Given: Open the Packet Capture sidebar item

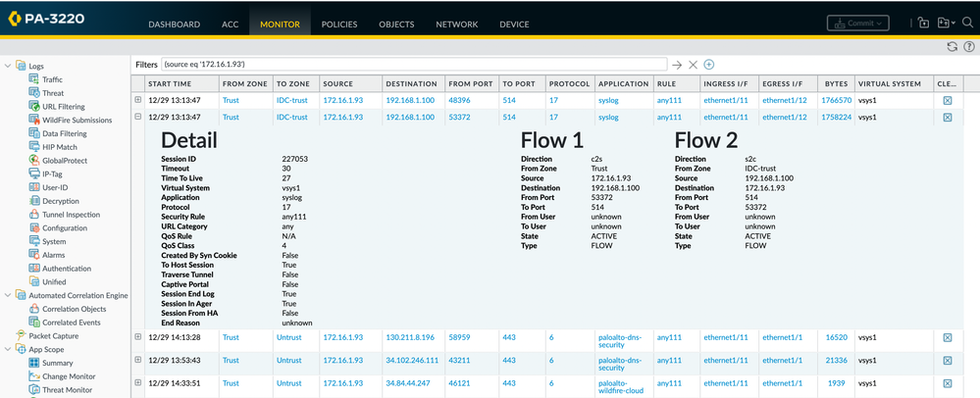Looking at the screenshot, I should pyautogui.click(x=53, y=335).
